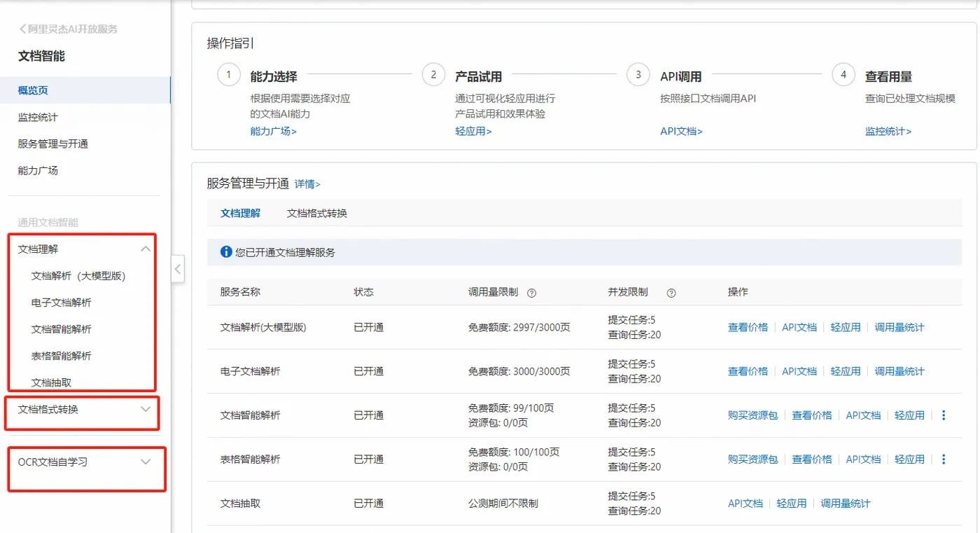Open 轻应用 for 文档抽取
Image resolution: width=980 pixels, height=533 pixels.
pyautogui.click(x=792, y=504)
